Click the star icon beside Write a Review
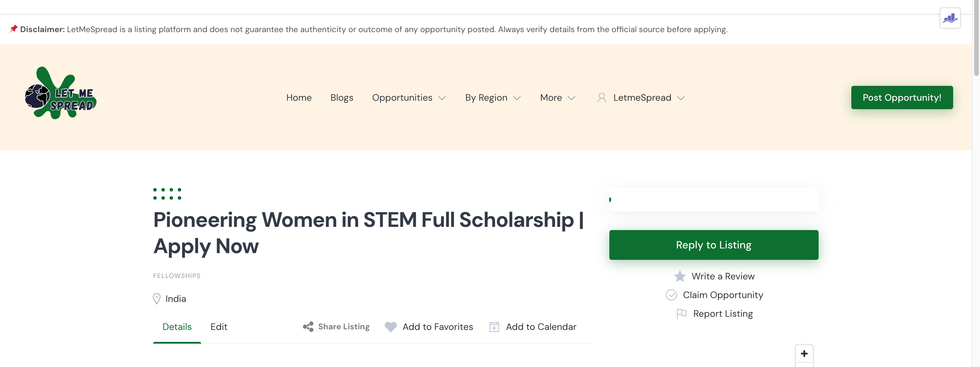 click(x=680, y=276)
